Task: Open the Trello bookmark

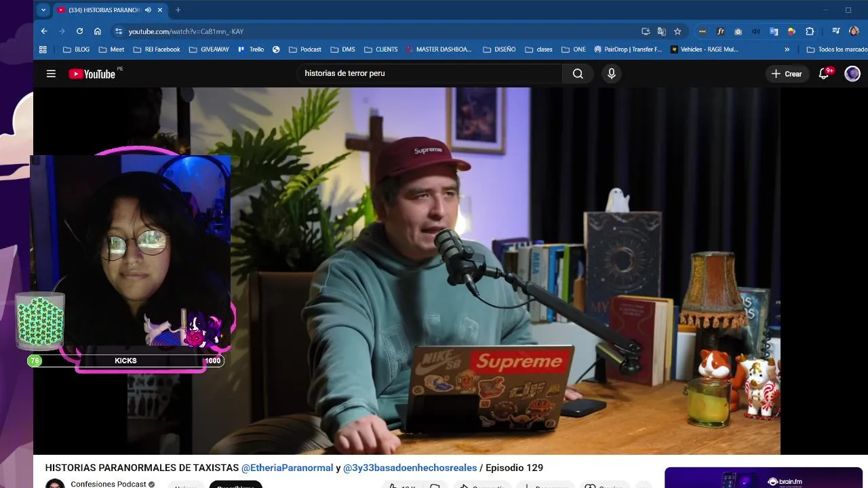Action: point(251,49)
